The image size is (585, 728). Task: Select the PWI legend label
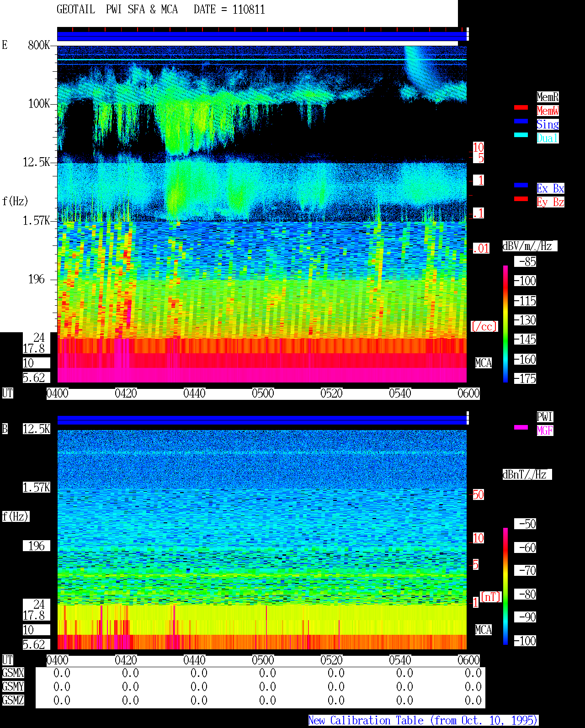pyautogui.click(x=545, y=417)
